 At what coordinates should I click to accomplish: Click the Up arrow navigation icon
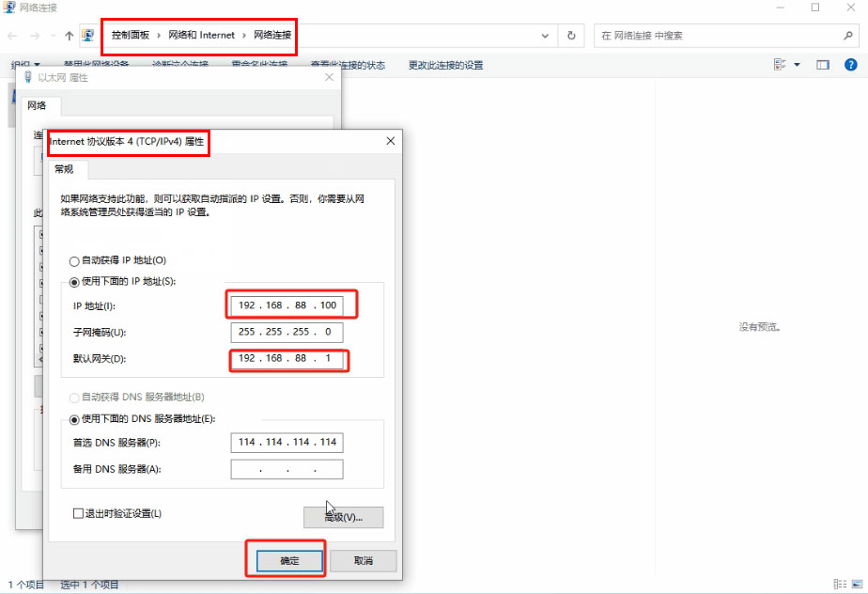tap(69, 36)
